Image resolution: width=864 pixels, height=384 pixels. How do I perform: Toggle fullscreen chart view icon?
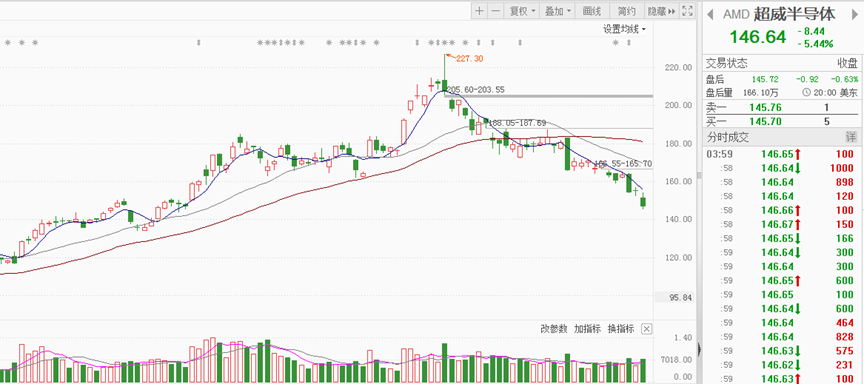pos(687,10)
